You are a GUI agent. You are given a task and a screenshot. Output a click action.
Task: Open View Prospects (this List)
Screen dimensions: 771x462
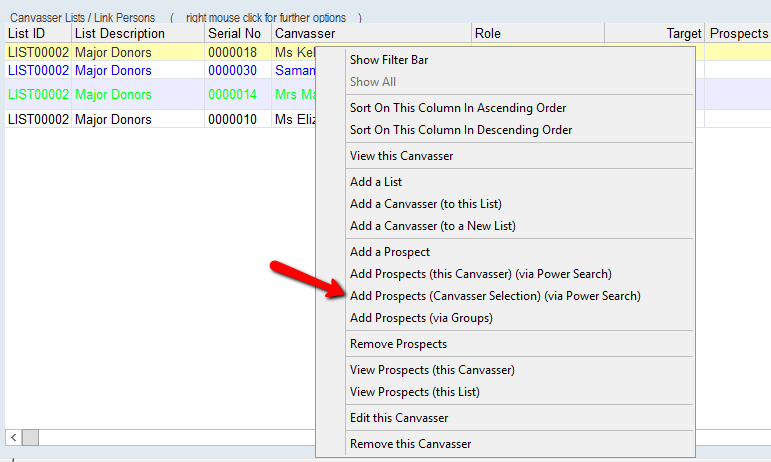point(415,392)
